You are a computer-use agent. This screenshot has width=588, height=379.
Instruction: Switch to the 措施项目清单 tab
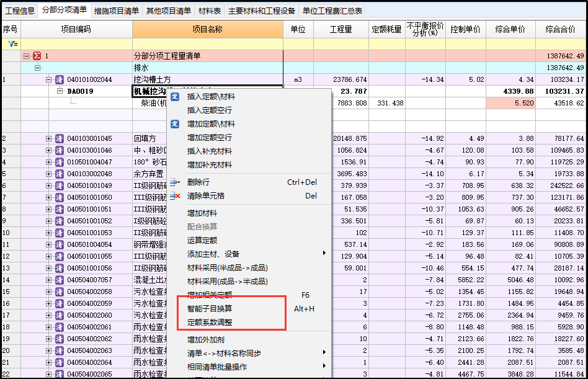pyautogui.click(x=117, y=11)
